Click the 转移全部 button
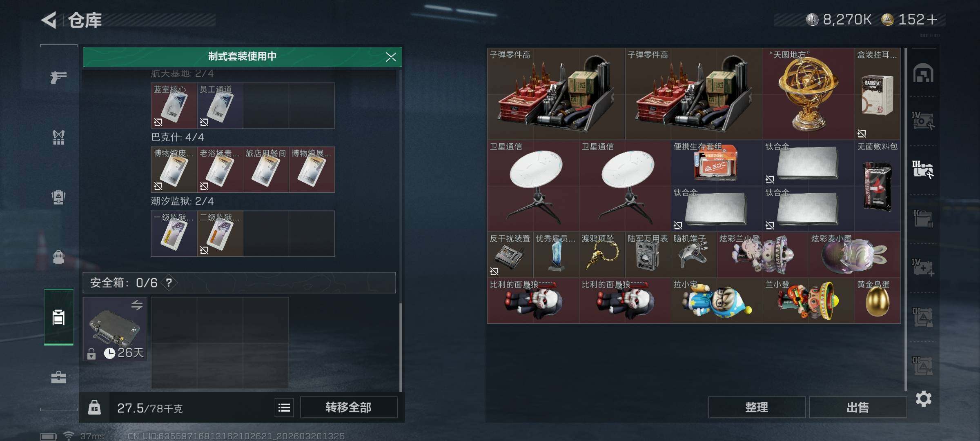This screenshot has width=980, height=441. click(x=348, y=407)
